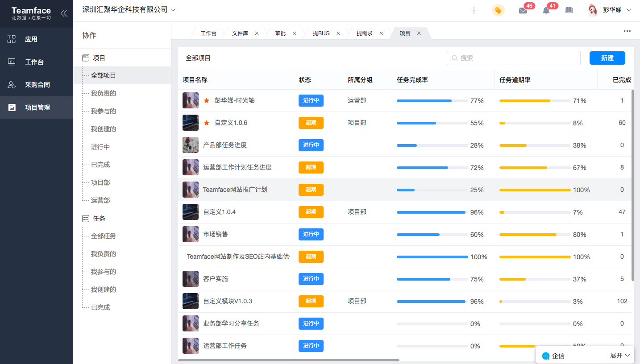Viewport: 640px width, 364px height.
Task: Click the plus icon in top bar
Action: point(474,10)
